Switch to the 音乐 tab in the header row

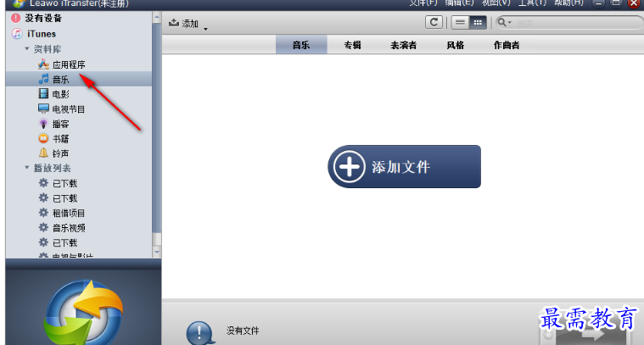click(301, 45)
